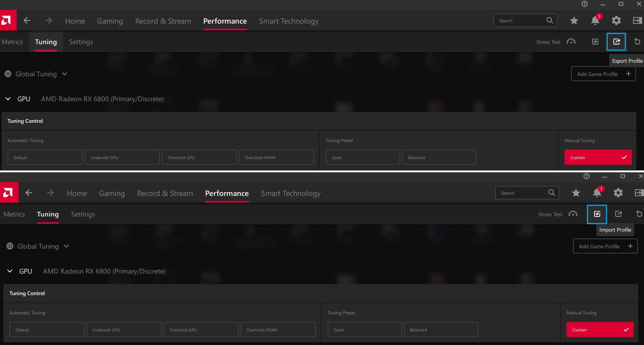This screenshot has height=345, width=644.
Task: Collapse the GPU section in bottom window
Action: click(10, 271)
